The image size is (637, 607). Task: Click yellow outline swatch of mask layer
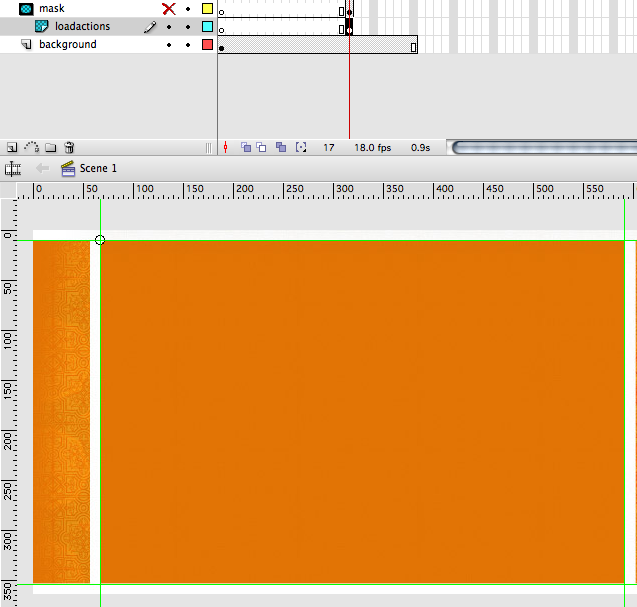click(x=208, y=9)
